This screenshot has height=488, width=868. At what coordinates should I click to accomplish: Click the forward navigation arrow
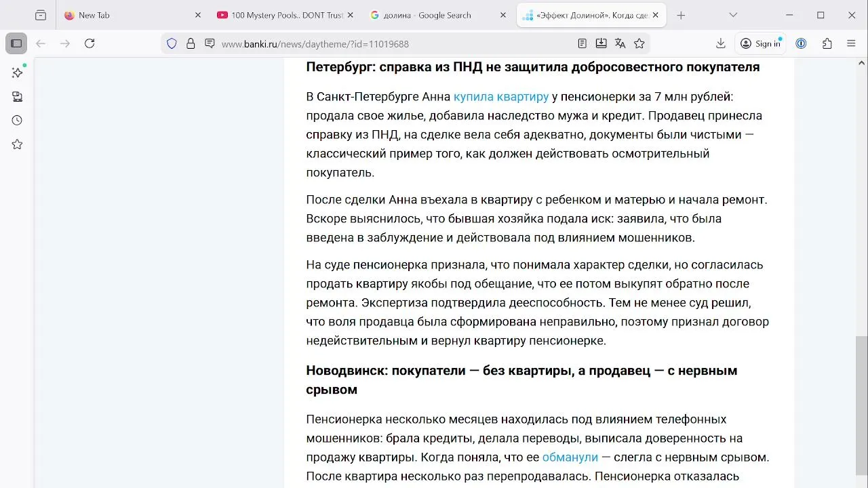[65, 43]
